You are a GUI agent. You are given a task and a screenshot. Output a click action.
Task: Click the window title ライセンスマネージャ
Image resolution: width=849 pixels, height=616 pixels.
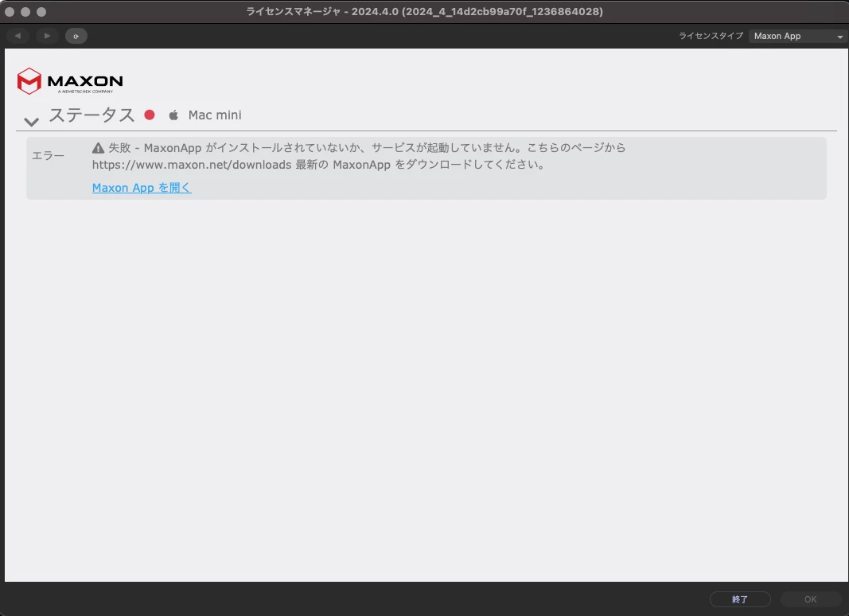point(425,11)
